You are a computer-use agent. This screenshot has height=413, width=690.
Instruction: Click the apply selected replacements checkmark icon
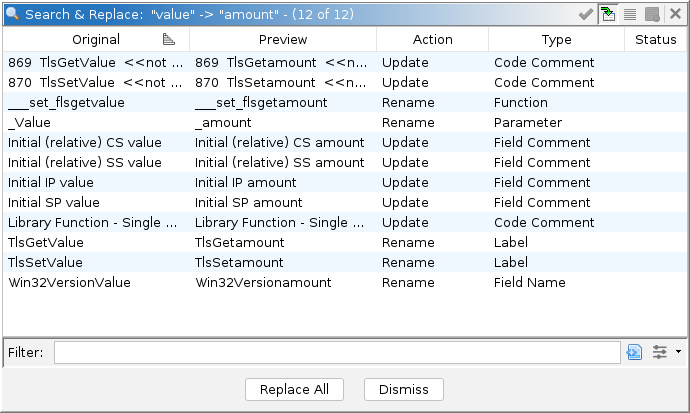point(587,14)
